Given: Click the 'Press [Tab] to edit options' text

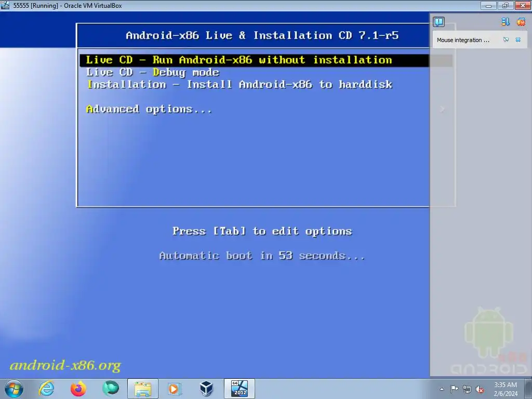Looking at the screenshot, I should pyautogui.click(x=262, y=231).
